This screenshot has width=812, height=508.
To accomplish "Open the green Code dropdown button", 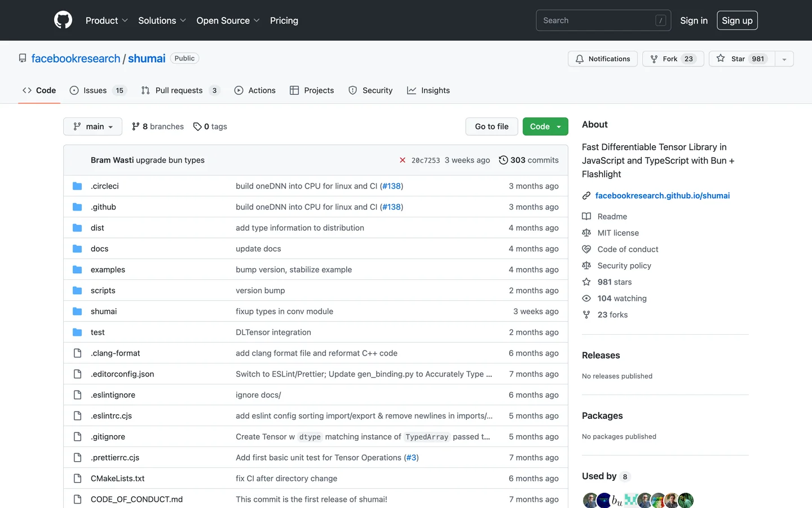I will click(x=545, y=126).
